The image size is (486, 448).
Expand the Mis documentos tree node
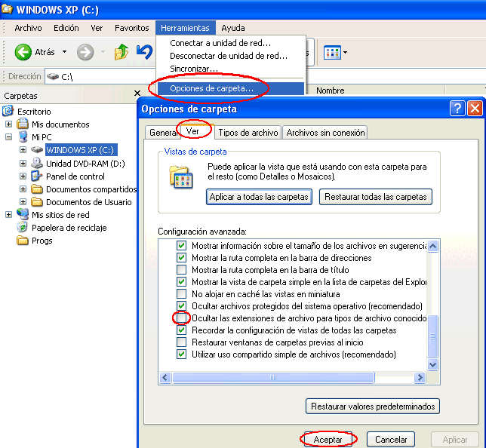[9, 124]
